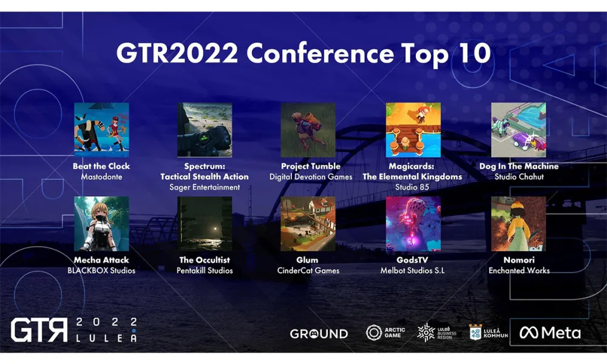Click the 'Digital Devotion Games' studio name
This screenshot has width=607, height=364.
(x=311, y=177)
